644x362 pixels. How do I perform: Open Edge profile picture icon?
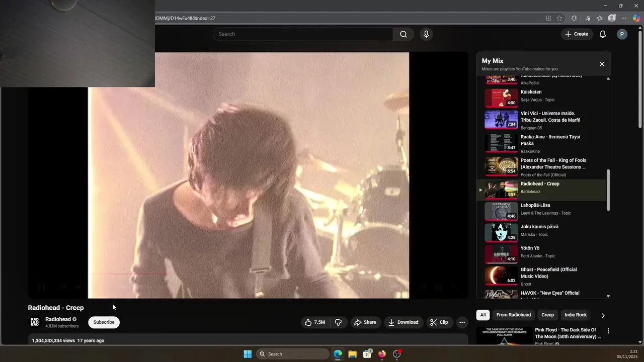click(612, 18)
